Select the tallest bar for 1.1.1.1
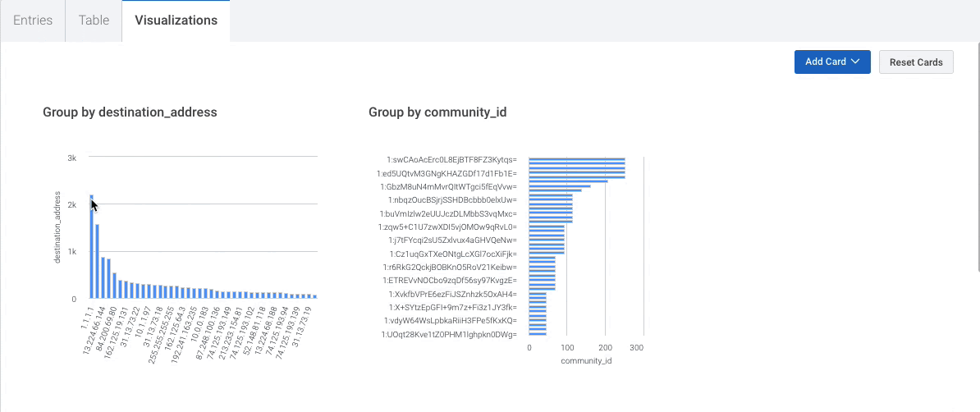This screenshot has height=412, width=980. pyautogui.click(x=91, y=250)
